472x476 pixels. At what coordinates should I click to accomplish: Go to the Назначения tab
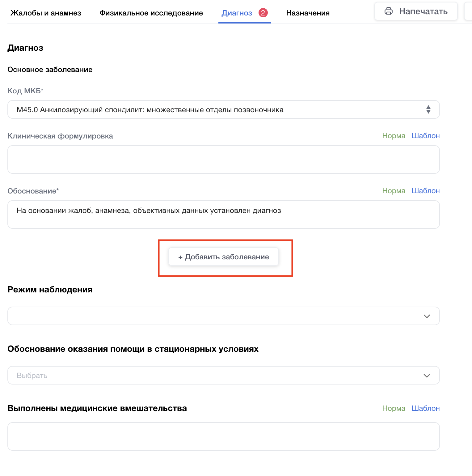click(x=308, y=13)
